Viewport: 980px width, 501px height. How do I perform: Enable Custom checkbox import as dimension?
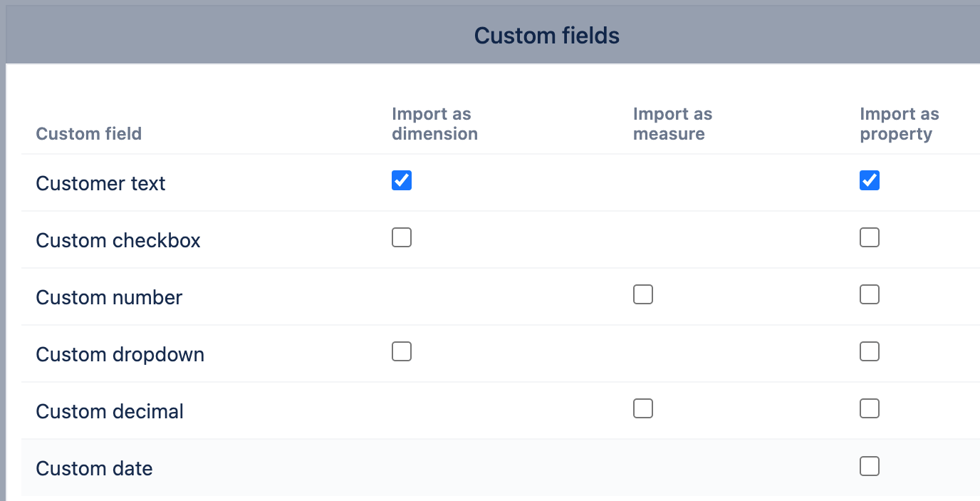[x=402, y=238]
